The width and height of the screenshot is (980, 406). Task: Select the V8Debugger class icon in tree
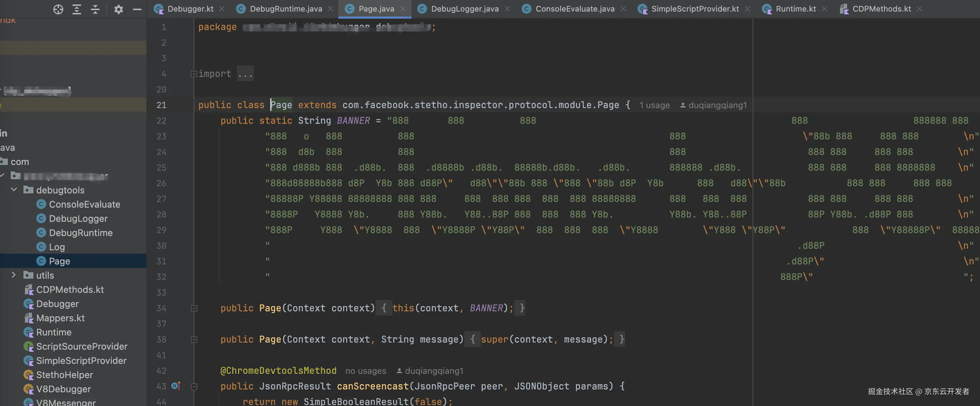(28, 389)
